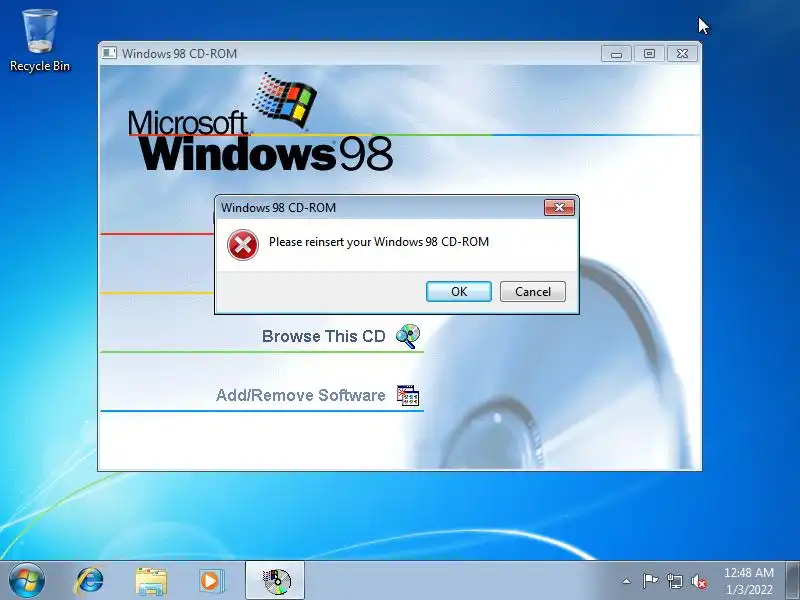Viewport: 800px width, 600px height.
Task: Click the network icon in system tray
Action: coord(675,581)
